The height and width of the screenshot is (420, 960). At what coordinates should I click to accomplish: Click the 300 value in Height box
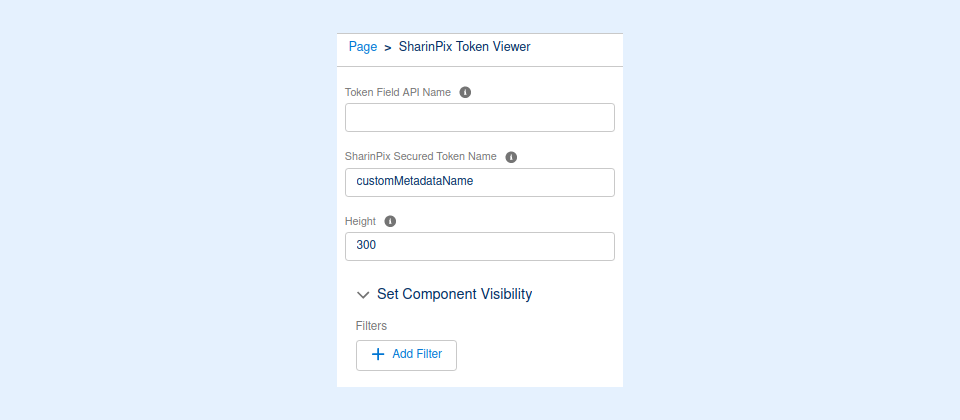(x=366, y=246)
